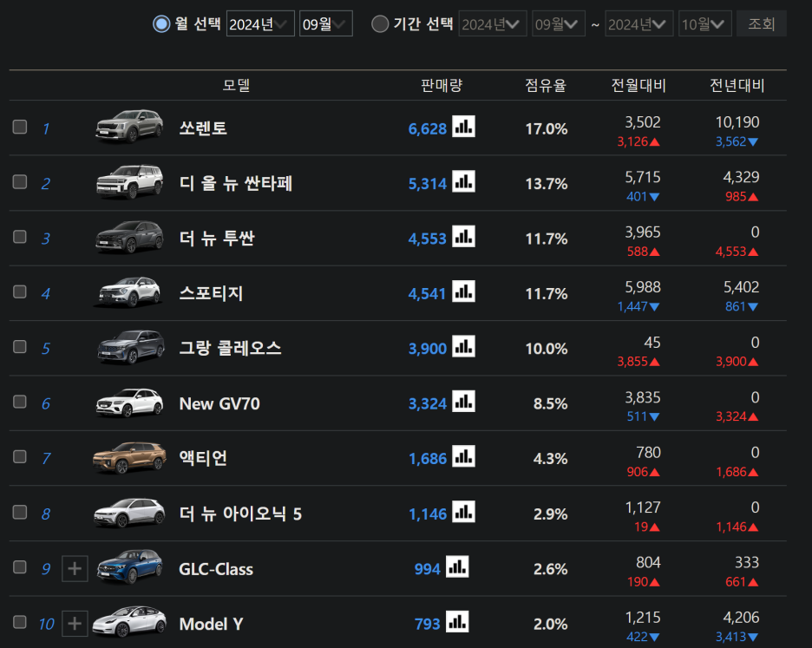Open sales chart icon for 액티언
This screenshot has width=812, height=648.
pyautogui.click(x=463, y=456)
